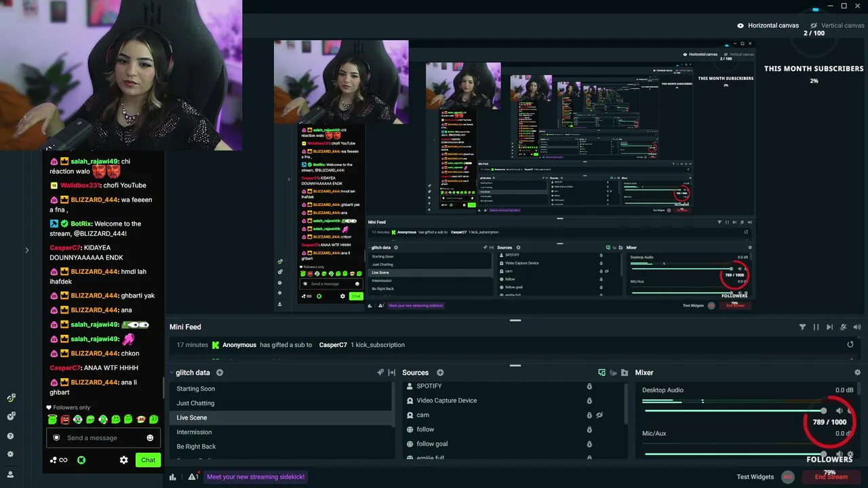Open BotRix's profile from chat
The width and height of the screenshot is (868, 488).
pos(81,224)
